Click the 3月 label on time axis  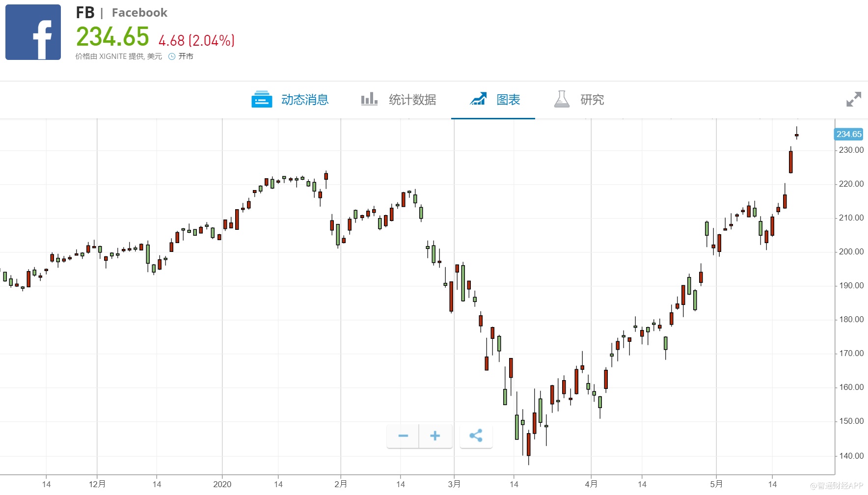(454, 484)
